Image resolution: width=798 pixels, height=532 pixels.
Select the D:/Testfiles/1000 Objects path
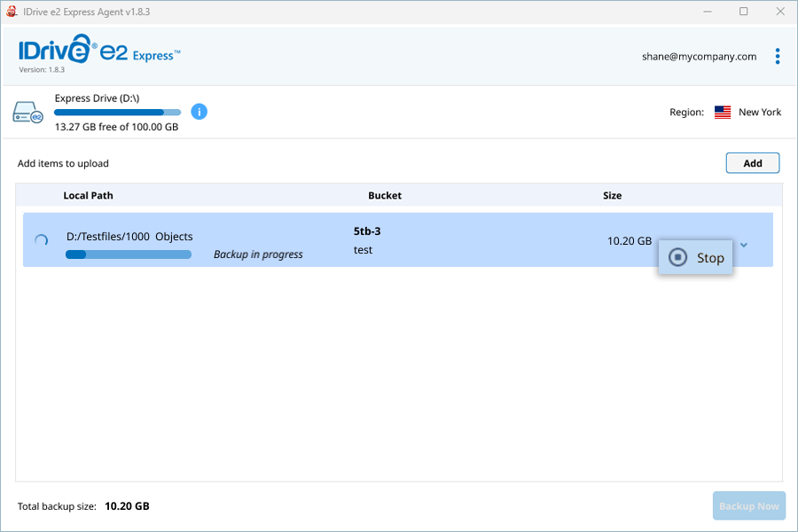(x=129, y=237)
